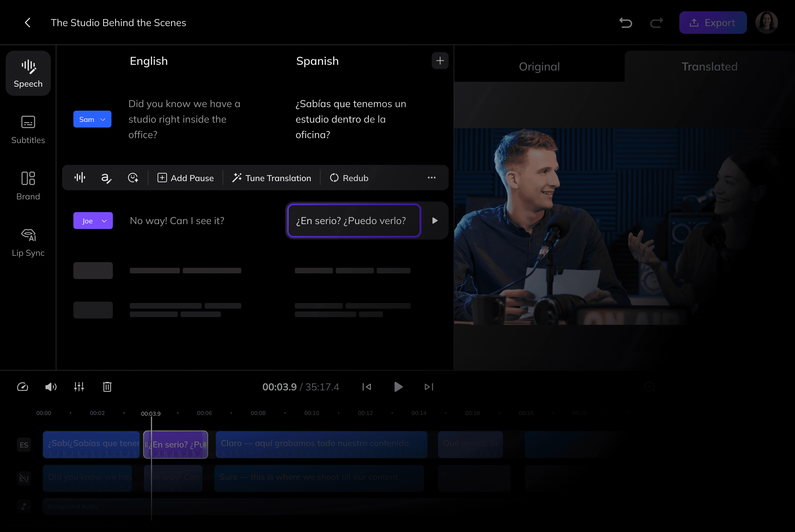Expand the Joe speaker dropdown
The width and height of the screenshot is (795, 532).
[93, 221]
